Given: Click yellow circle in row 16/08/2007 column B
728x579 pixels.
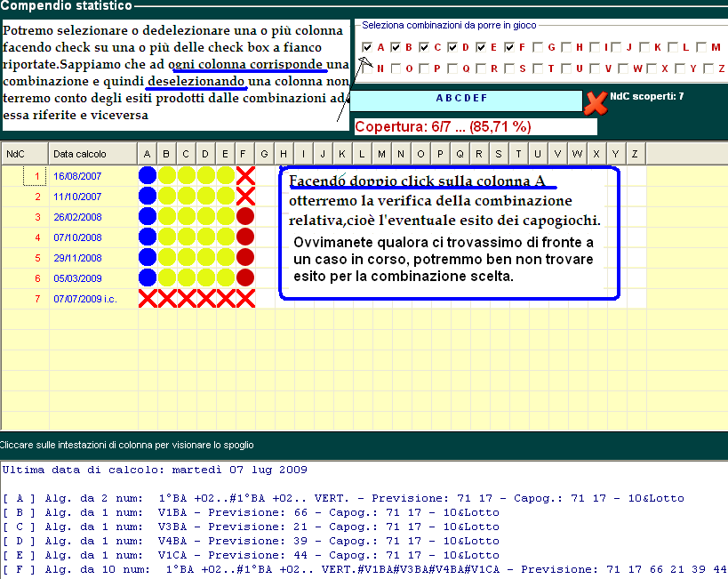Looking at the screenshot, I should tap(167, 175).
